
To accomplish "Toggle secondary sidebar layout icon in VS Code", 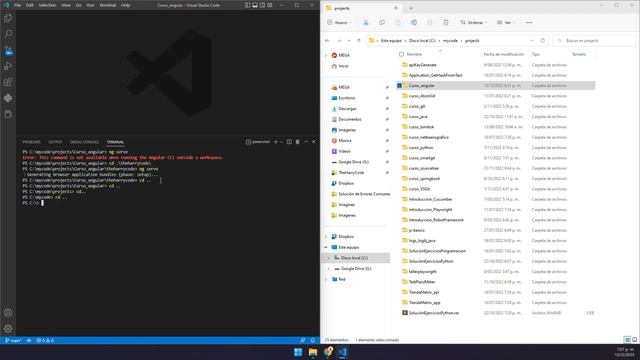I will coord(262,5).
